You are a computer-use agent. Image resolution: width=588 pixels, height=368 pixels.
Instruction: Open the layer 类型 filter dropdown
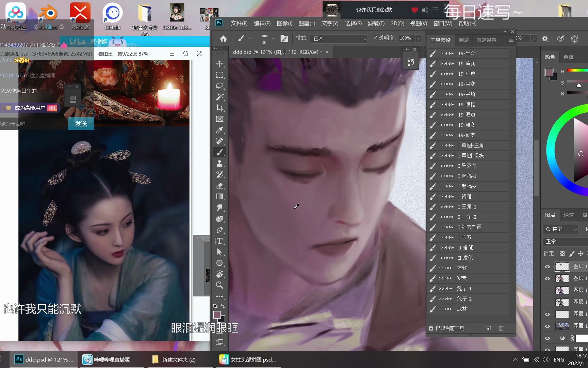click(560, 229)
